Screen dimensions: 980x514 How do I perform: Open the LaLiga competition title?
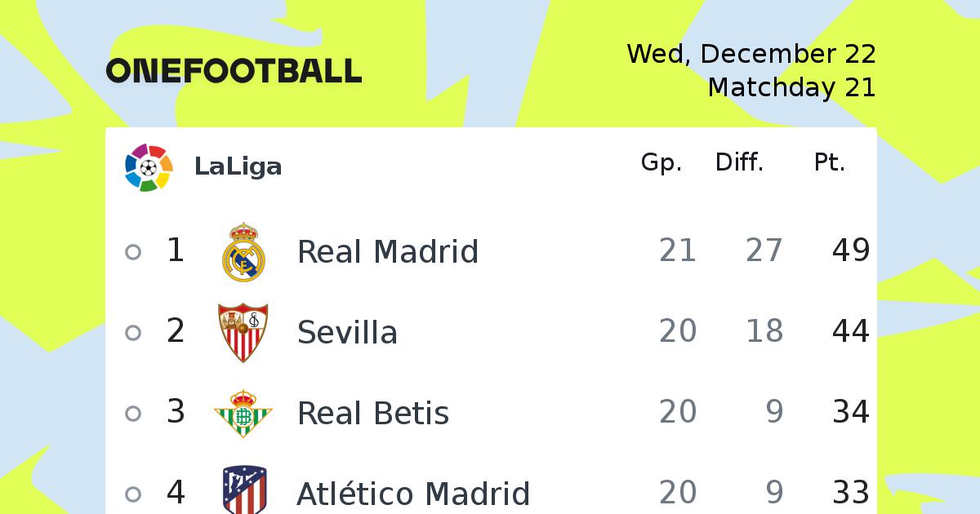(x=238, y=166)
